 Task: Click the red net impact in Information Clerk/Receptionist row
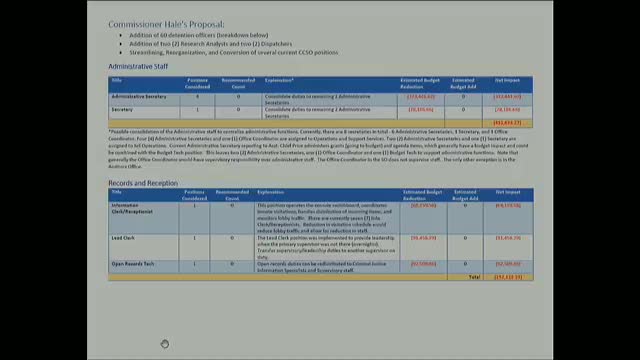coord(508,206)
